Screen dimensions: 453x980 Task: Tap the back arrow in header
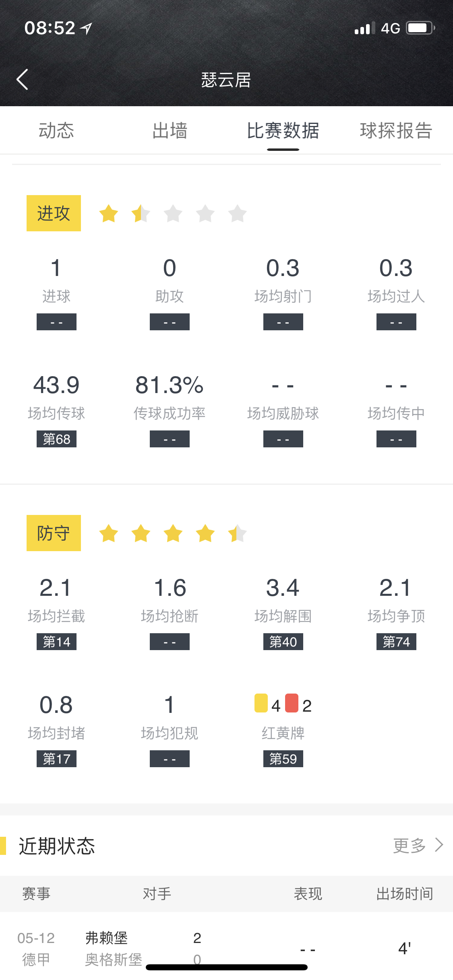[x=23, y=79]
